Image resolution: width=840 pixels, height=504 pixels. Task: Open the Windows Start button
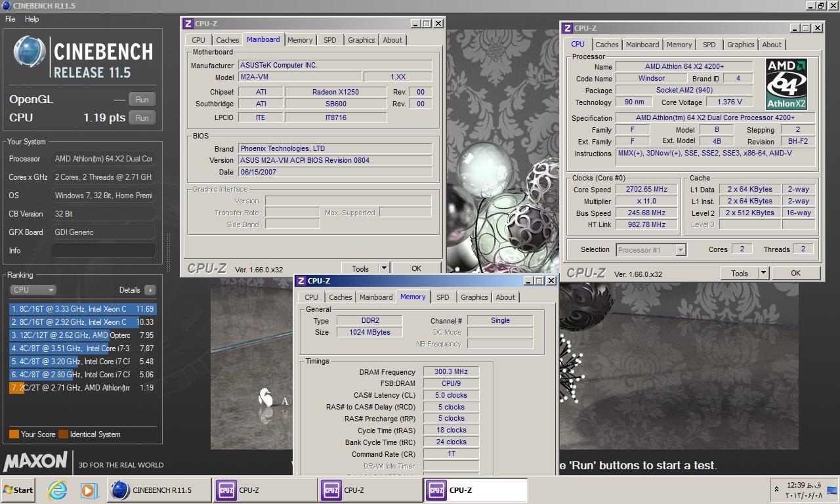pyautogui.click(x=18, y=490)
